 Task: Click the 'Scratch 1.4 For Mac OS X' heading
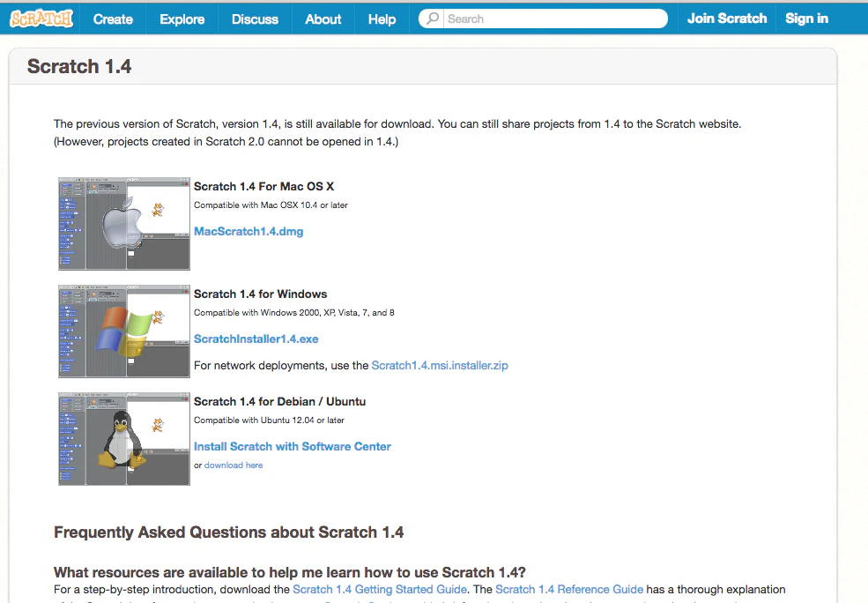pyautogui.click(x=263, y=187)
